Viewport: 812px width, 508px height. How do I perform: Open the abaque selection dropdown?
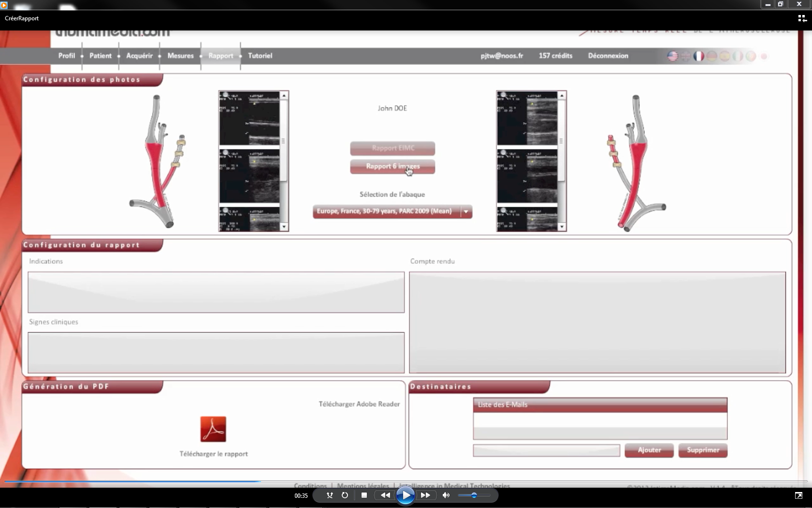click(x=466, y=211)
